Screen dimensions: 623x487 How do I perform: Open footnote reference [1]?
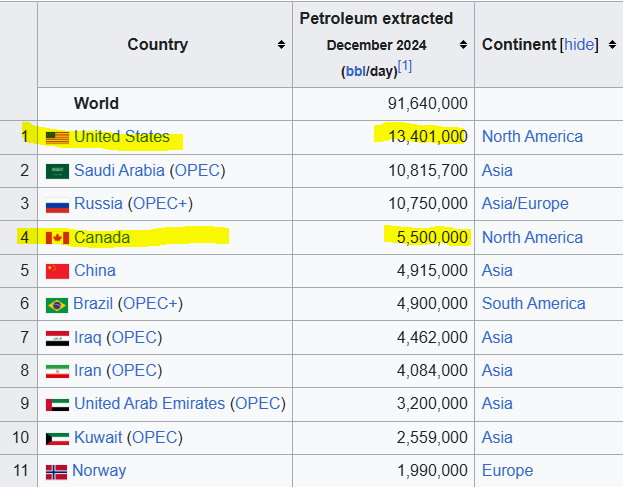tap(405, 67)
